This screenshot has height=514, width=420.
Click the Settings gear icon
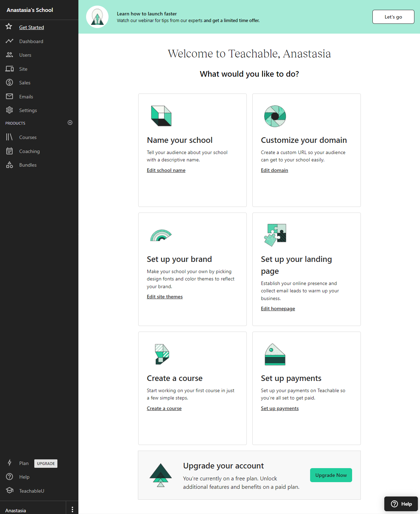pos(9,110)
